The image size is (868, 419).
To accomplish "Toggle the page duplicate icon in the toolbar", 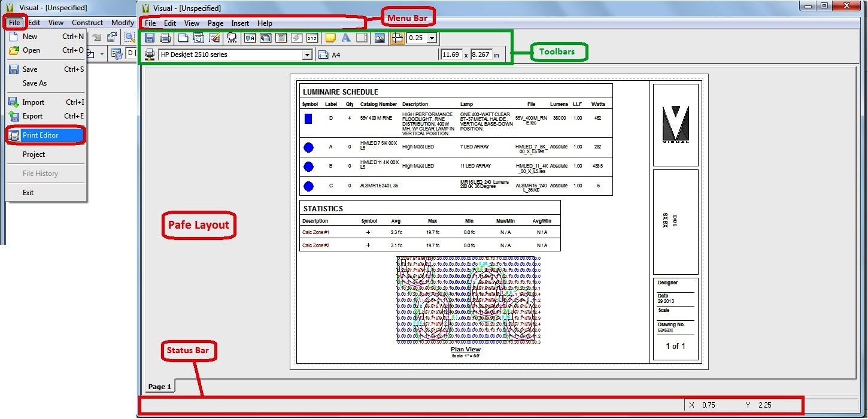I will pyautogui.click(x=198, y=38).
